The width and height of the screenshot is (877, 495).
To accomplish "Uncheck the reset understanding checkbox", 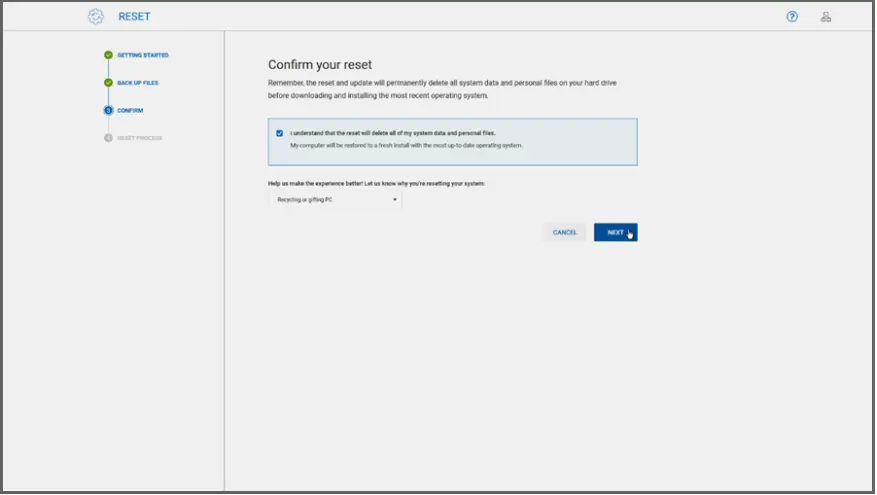I will click(x=280, y=133).
